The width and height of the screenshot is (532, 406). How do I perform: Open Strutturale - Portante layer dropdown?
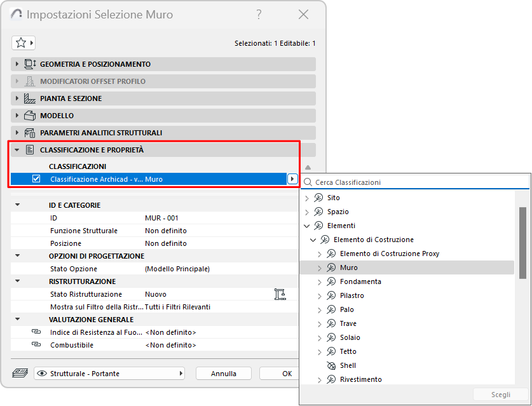pos(109,374)
